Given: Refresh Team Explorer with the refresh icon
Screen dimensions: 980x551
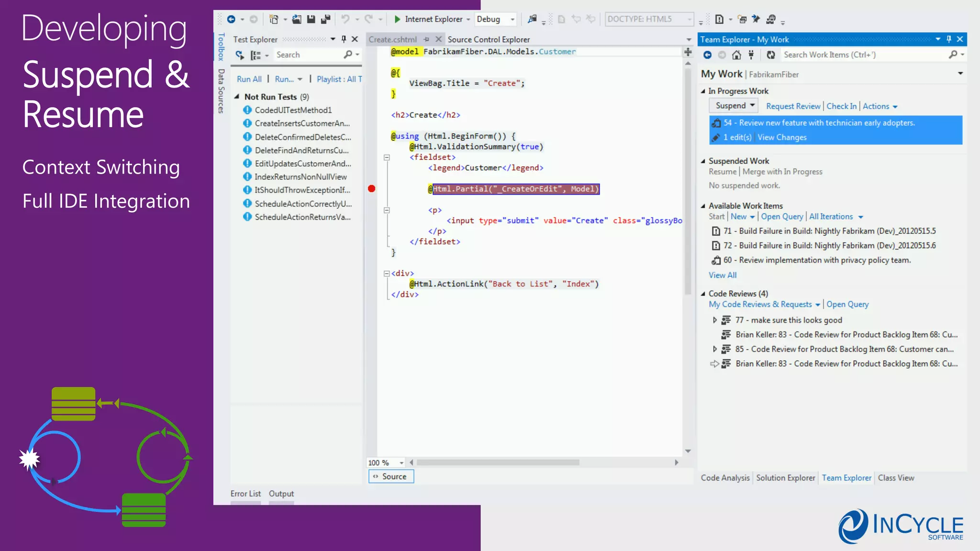Looking at the screenshot, I should pos(770,55).
